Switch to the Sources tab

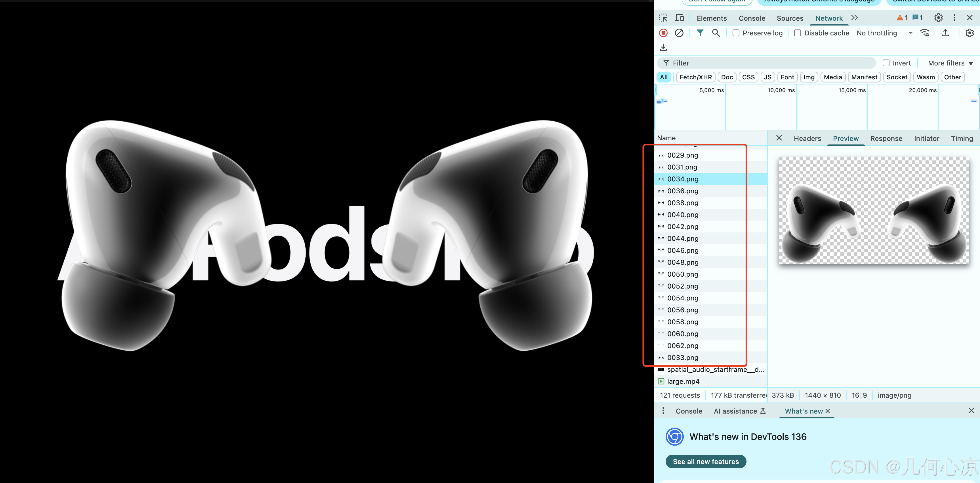click(790, 18)
